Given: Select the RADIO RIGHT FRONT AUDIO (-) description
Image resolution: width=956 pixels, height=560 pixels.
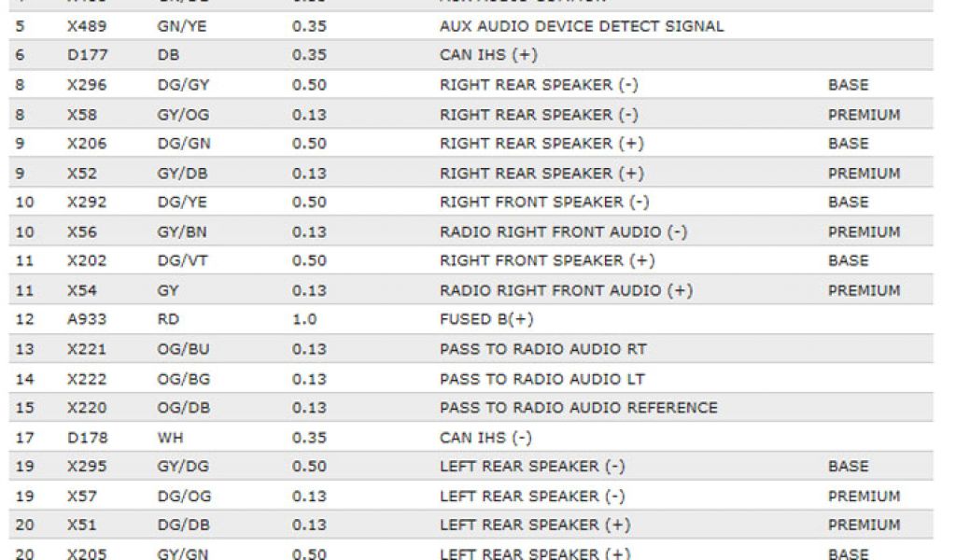Looking at the screenshot, I should click(x=563, y=231).
